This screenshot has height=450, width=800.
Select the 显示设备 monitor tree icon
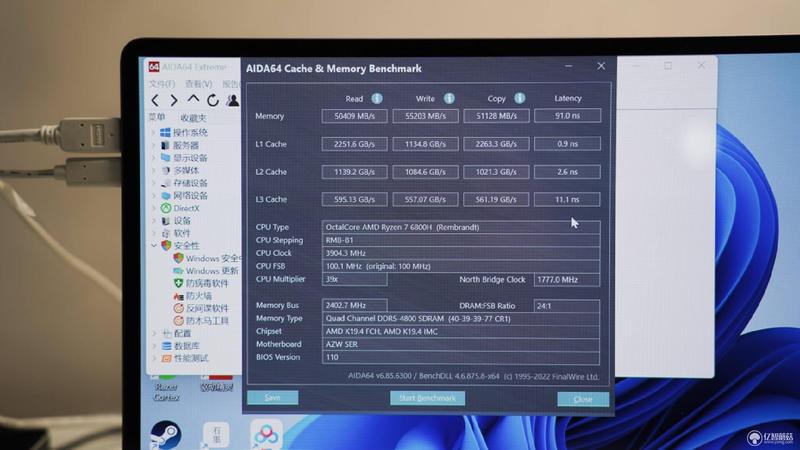point(165,158)
